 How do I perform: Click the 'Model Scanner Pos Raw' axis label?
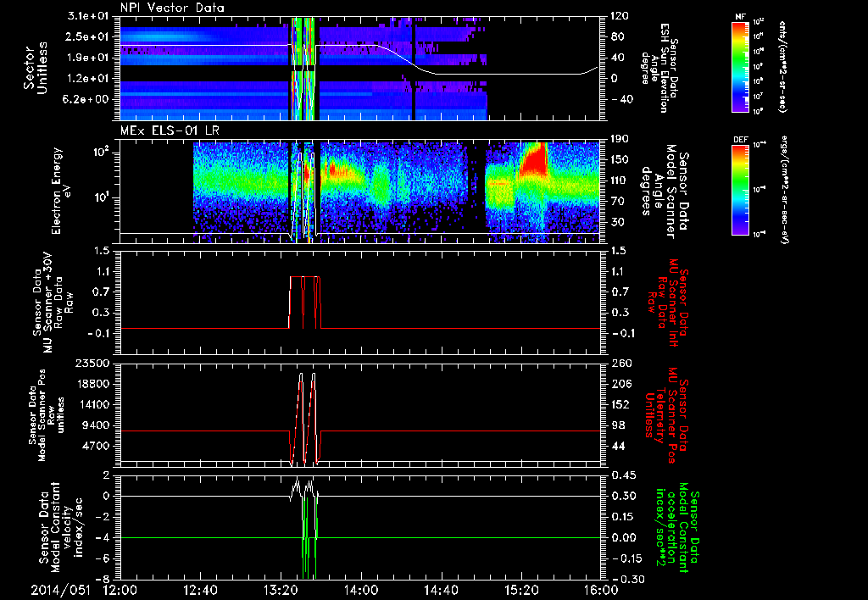[x=47, y=415]
